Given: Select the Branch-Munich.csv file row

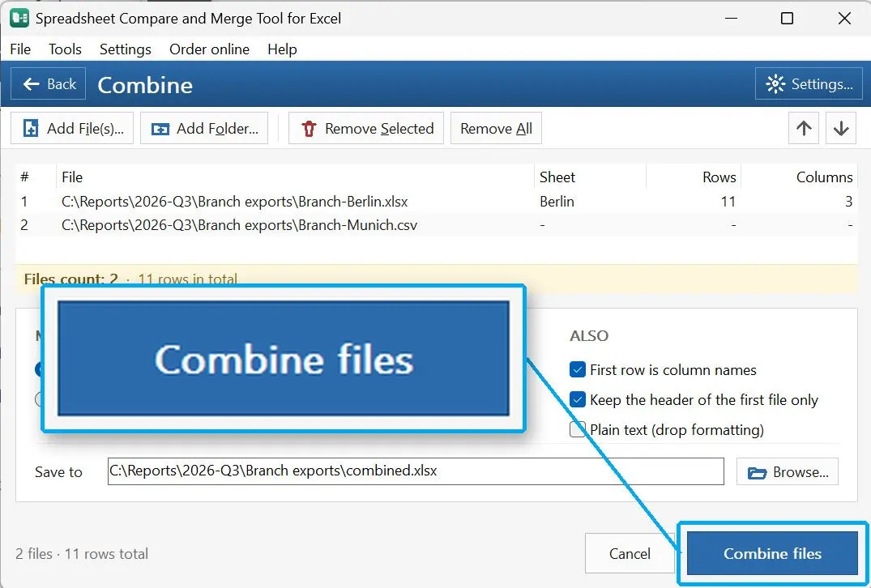Looking at the screenshot, I should click(437, 225).
